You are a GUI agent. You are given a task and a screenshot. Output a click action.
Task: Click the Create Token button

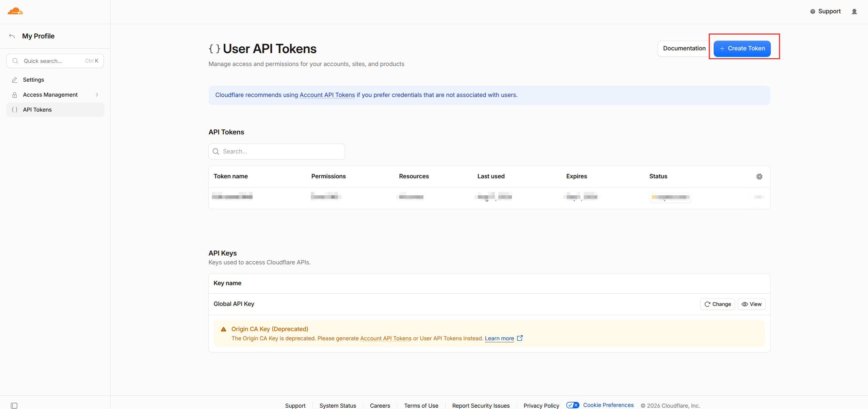click(x=742, y=48)
